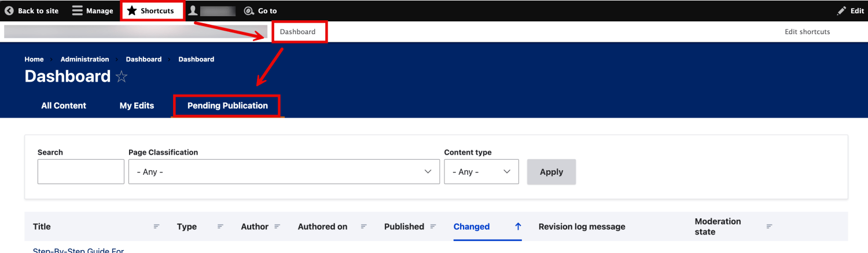Click the user profile icon in toolbar
The image size is (868, 253).
(x=193, y=10)
